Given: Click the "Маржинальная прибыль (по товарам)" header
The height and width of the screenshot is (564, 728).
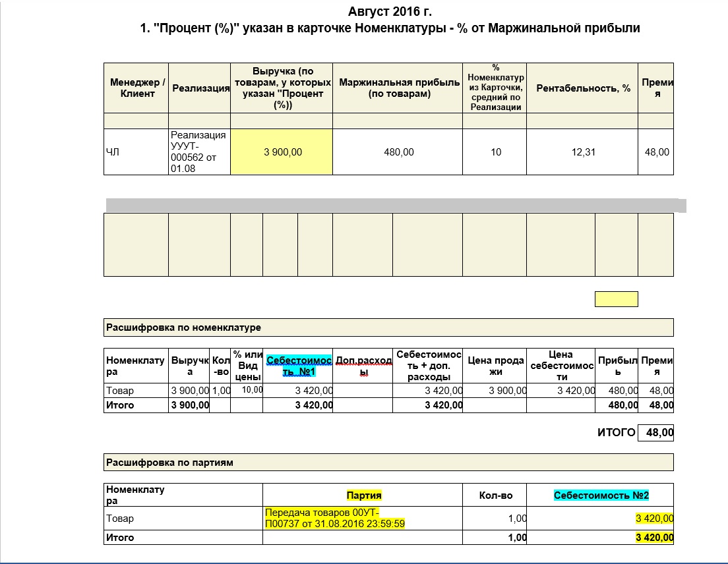Looking at the screenshot, I should (x=398, y=88).
